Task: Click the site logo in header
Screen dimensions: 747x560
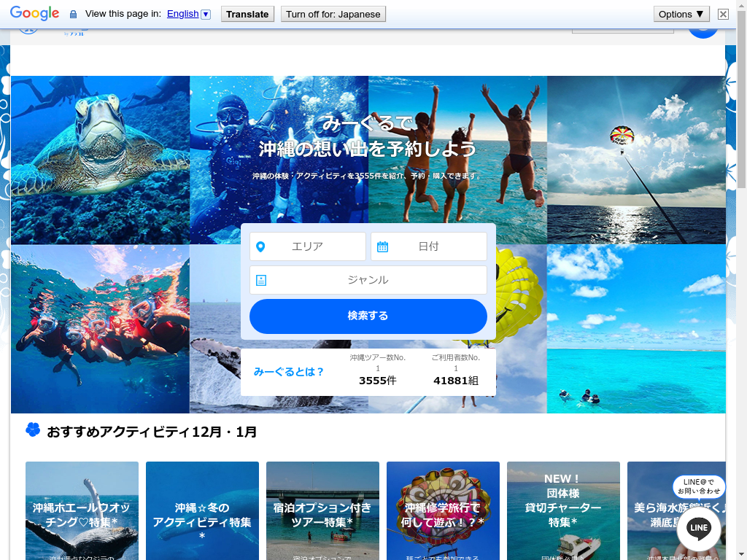Action: 53,32
